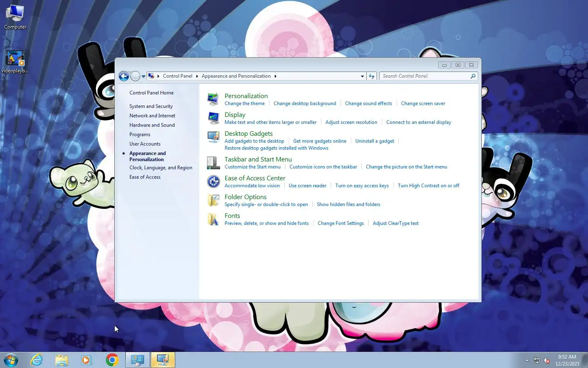Click Adjust screen resolution

[351, 122]
